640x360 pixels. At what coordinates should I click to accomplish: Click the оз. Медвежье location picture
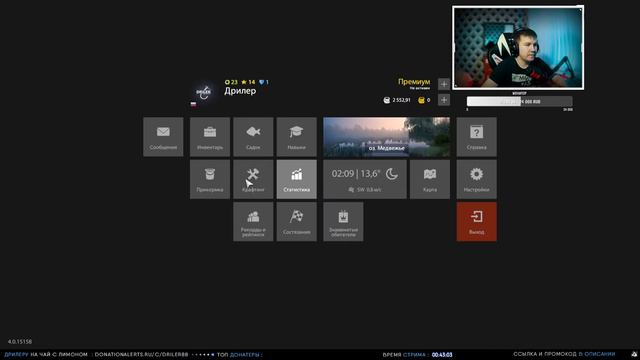pos(387,137)
